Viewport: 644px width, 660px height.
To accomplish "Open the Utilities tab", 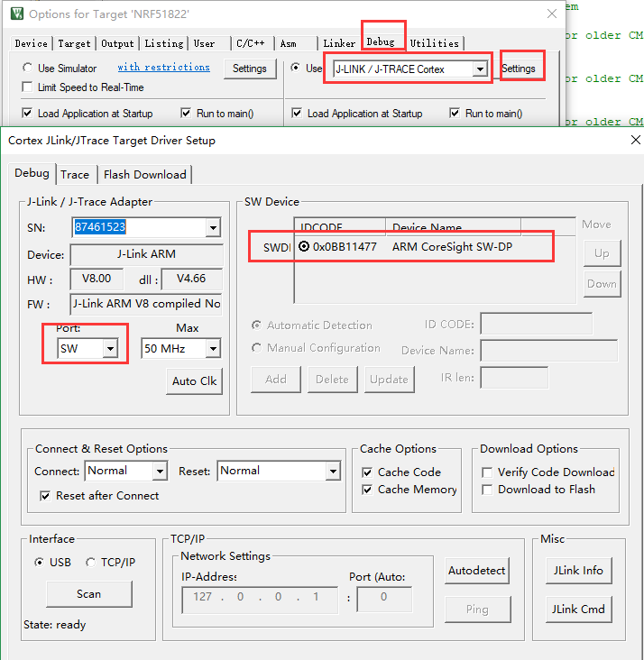I will [x=434, y=43].
